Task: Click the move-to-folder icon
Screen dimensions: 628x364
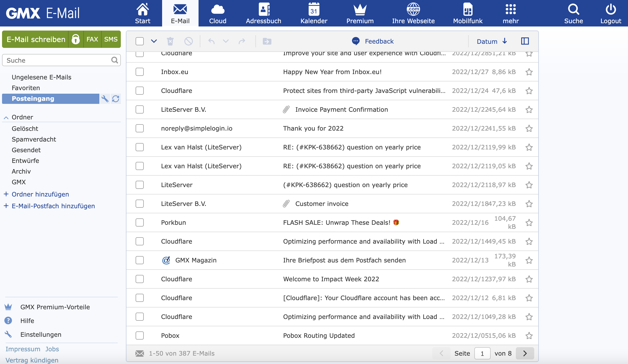Action: click(267, 41)
